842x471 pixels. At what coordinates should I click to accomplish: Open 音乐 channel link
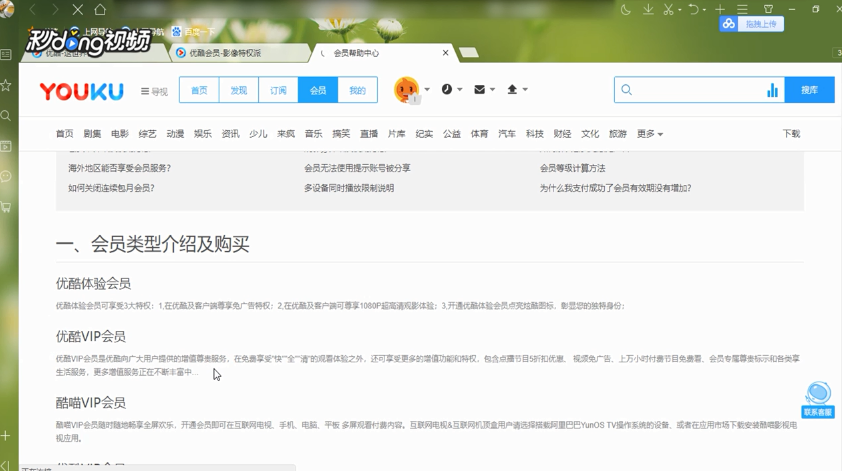pos(313,134)
